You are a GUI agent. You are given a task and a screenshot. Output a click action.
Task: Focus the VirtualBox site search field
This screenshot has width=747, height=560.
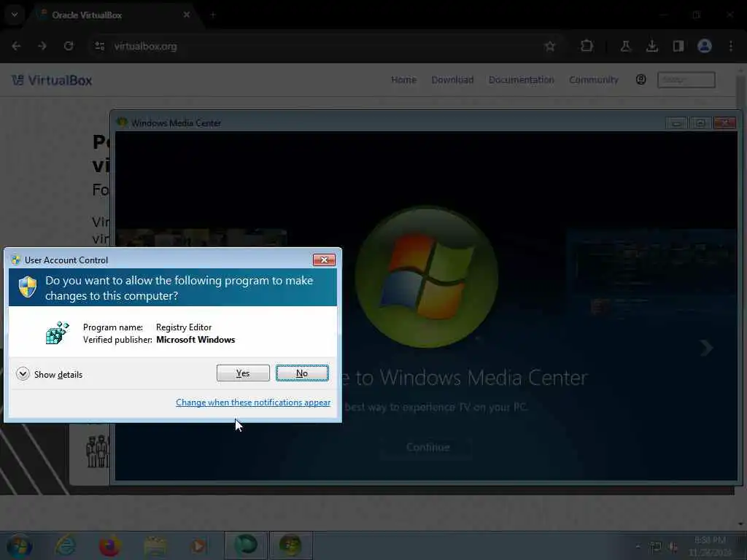[x=686, y=79]
